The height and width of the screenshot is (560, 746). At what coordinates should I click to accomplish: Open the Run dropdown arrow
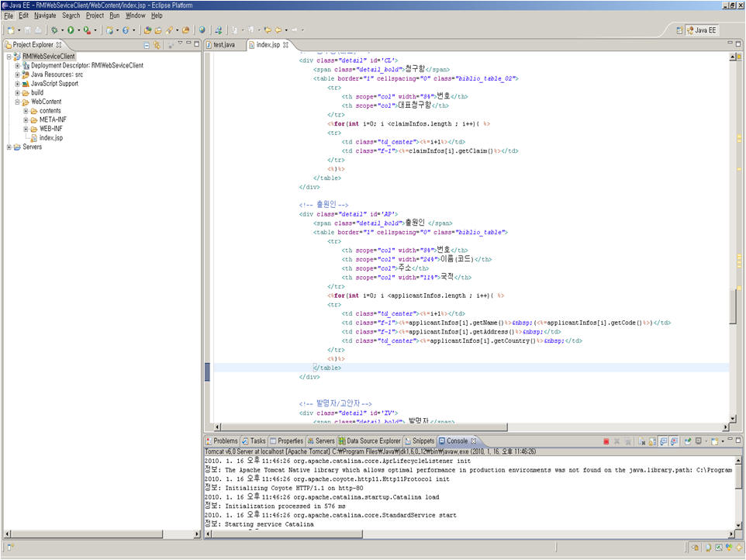[78, 30]
